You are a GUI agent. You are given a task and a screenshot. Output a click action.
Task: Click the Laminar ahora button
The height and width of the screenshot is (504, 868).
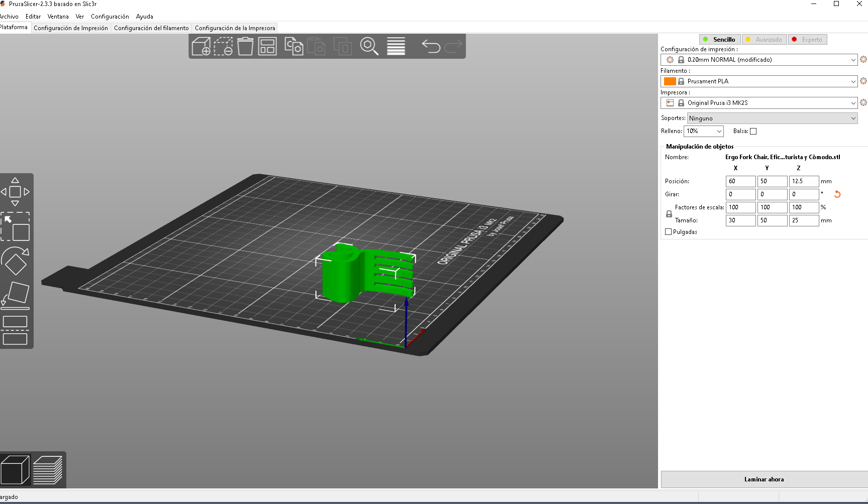[x=764, y=479]
